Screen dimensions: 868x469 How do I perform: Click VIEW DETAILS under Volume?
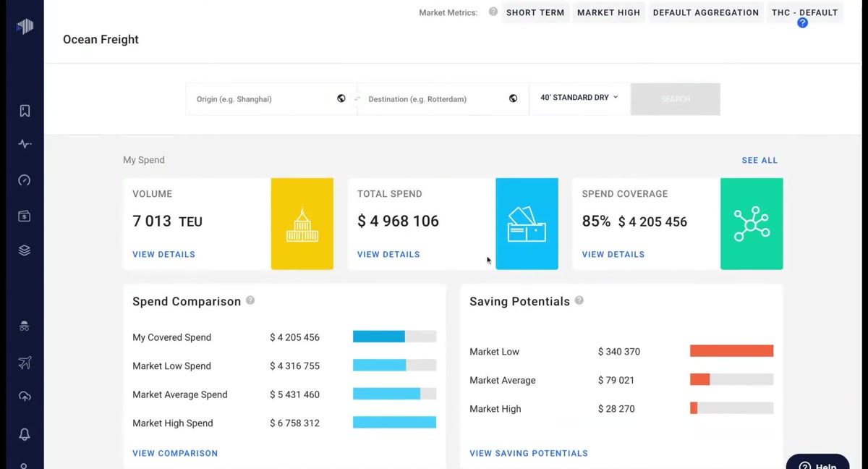163,254
